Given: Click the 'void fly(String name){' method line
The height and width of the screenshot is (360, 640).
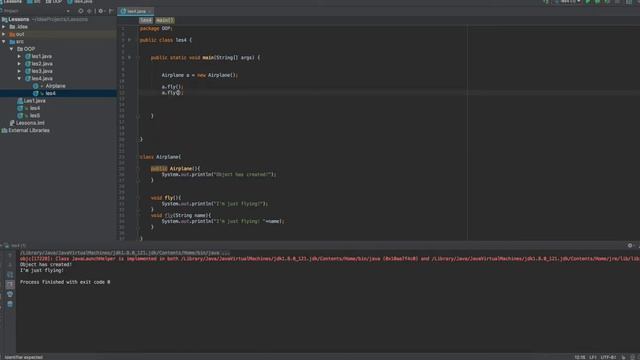Looking at the screenshot, I should 181,216.
